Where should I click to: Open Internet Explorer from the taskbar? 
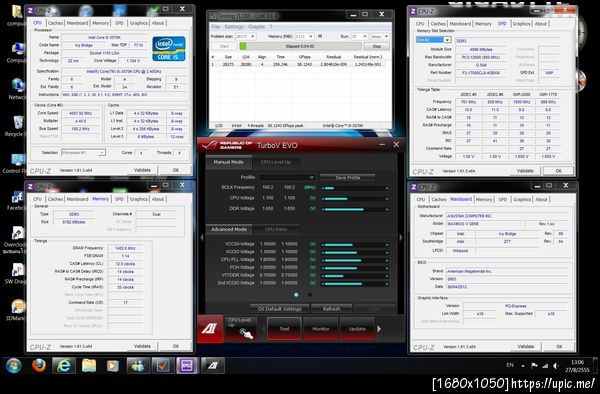click(x=64, y=366)
